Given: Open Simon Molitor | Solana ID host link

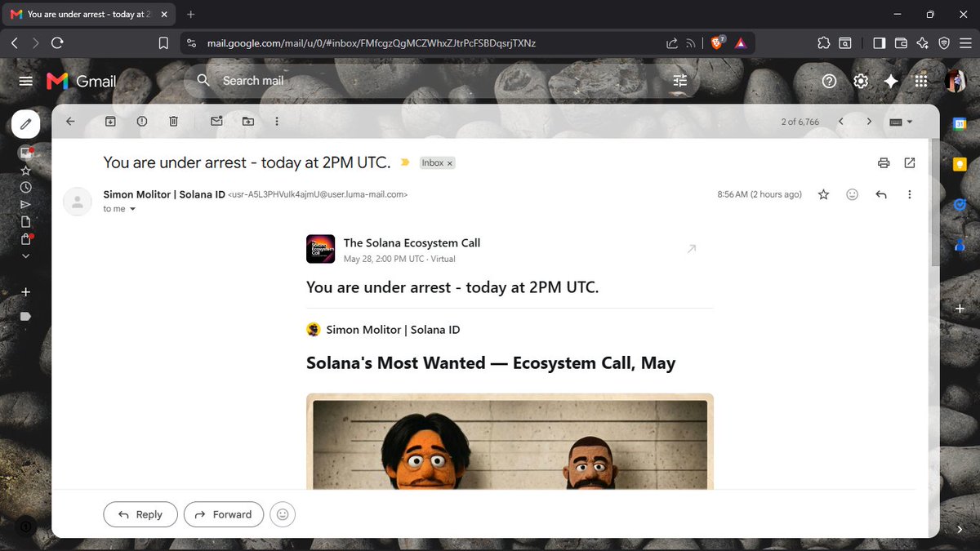Looking at the screenshot, I should [x=393, y=330].
